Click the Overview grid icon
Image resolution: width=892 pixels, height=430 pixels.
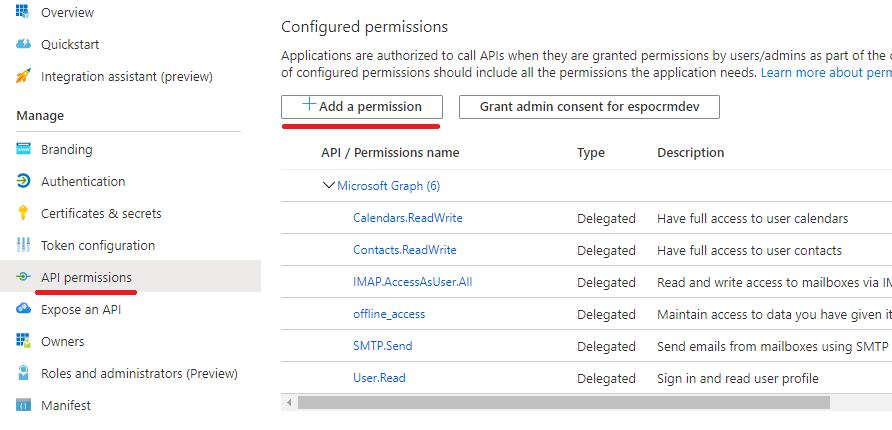pos(23,12)
